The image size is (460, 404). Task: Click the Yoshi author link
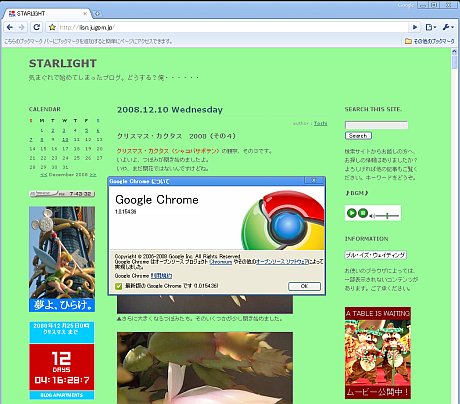320,123
